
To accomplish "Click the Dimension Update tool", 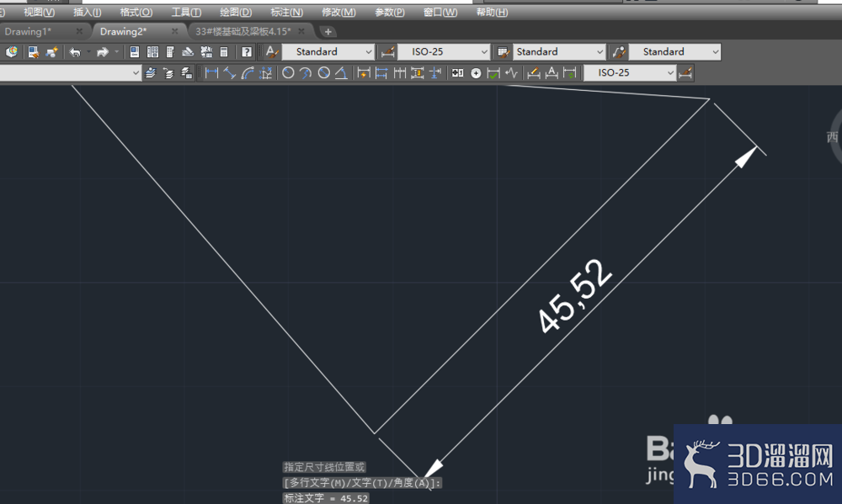I will pos(570,73).
